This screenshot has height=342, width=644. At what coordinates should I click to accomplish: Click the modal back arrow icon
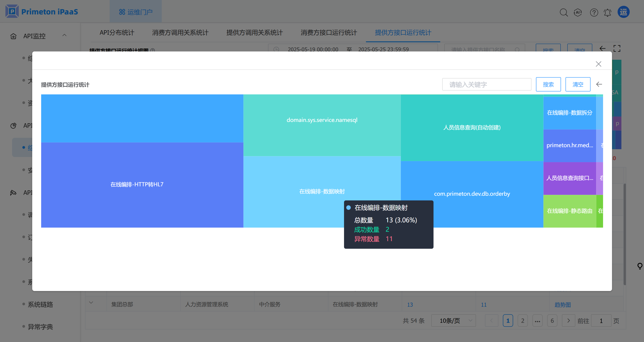pos(599,85)
